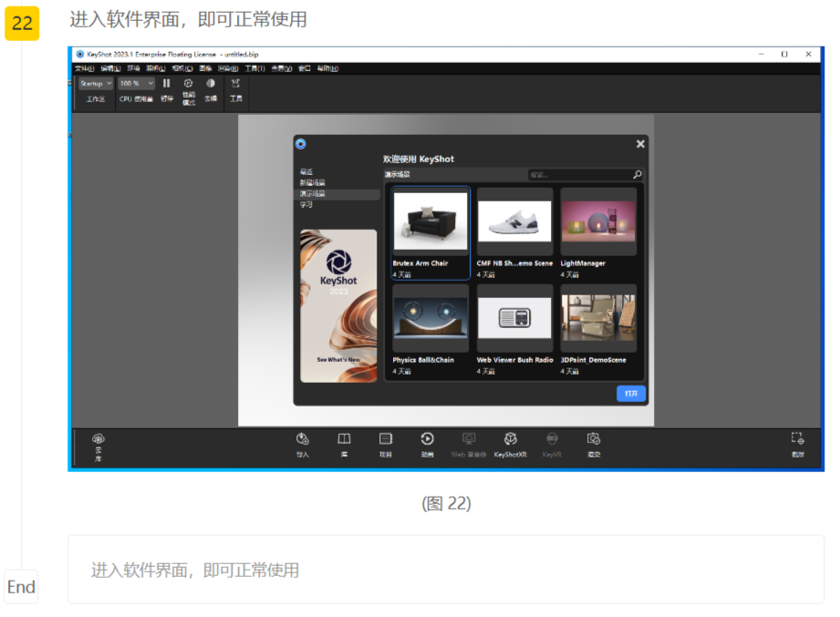Click the 截屏 screenshot icon
840x617 pixels.
(x=798, y=438)
